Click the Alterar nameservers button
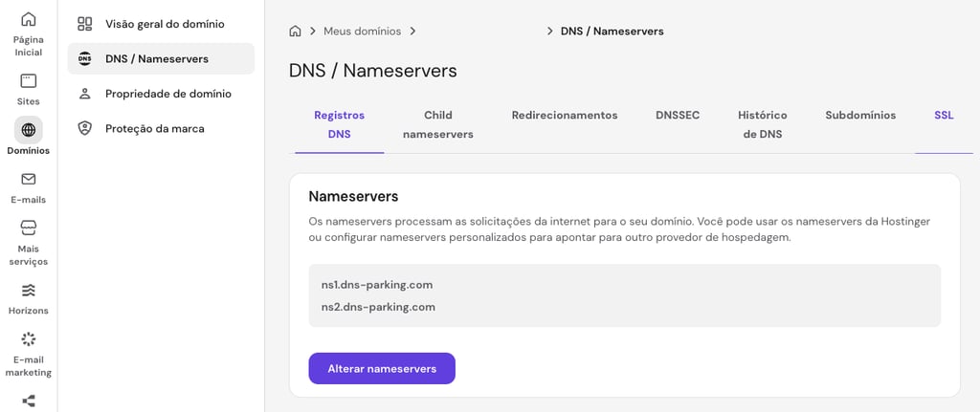Image resolution: width=980 pixels, height=412 pixels. [382, 368]
